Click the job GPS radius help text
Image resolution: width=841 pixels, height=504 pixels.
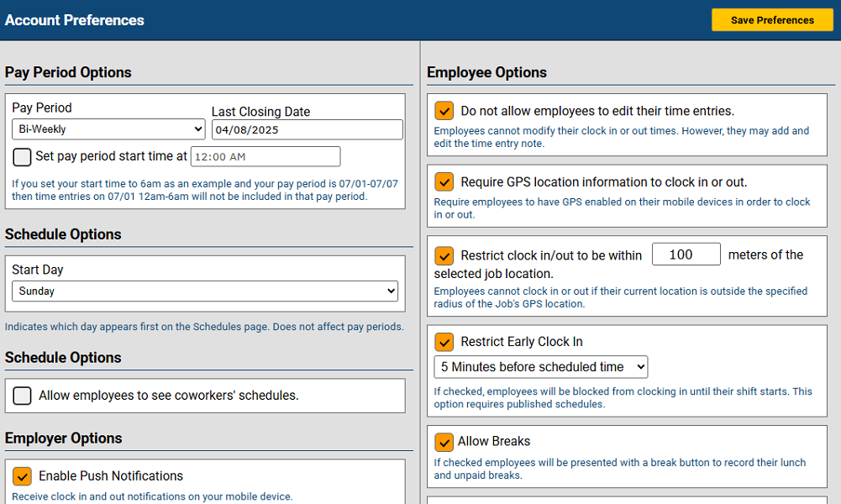(621, 297)
